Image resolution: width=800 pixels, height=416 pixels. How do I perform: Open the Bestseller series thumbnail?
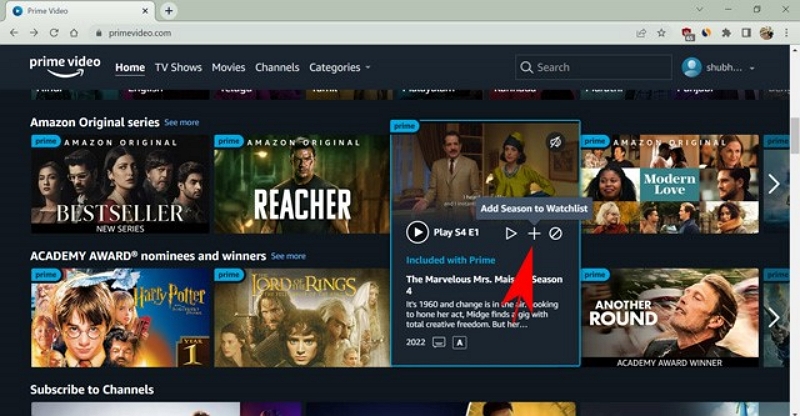[x=120, y=184]
